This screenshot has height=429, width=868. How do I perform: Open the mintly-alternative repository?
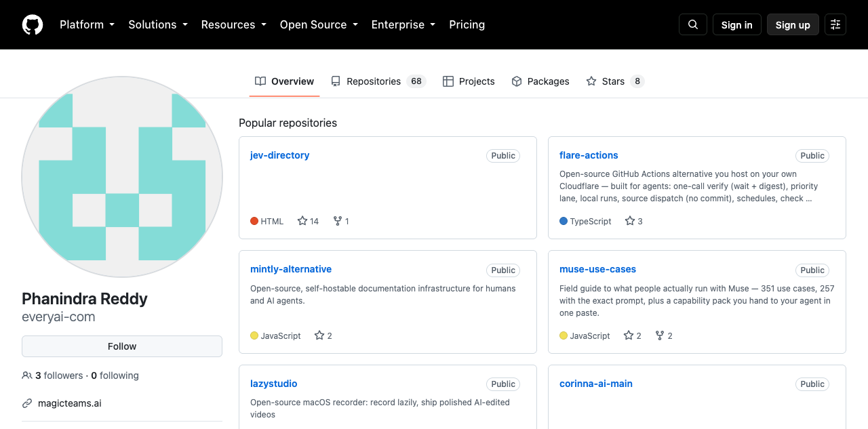291,269
